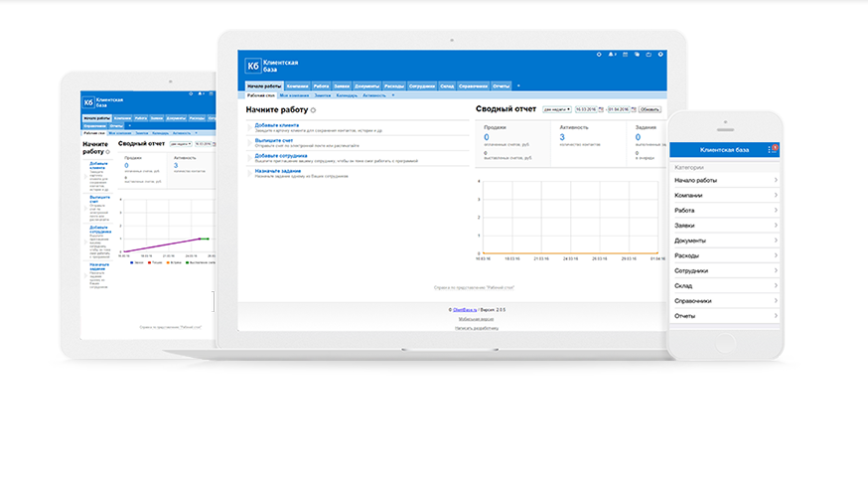Click the Обновить button on laptop
Viewport: 868px width, 485px height.
pos(650,109)
